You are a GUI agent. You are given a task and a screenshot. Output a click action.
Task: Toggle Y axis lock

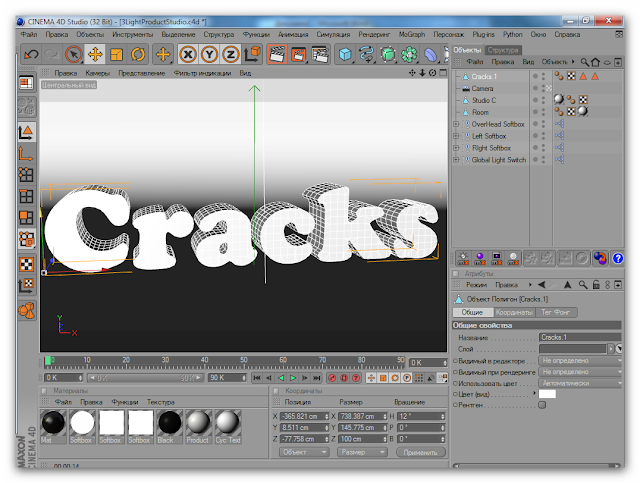pyautogui.click(x=209, y=54)
